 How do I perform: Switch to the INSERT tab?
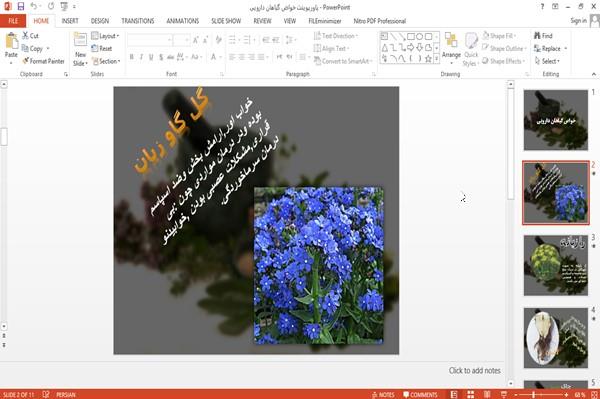[70, 21]
